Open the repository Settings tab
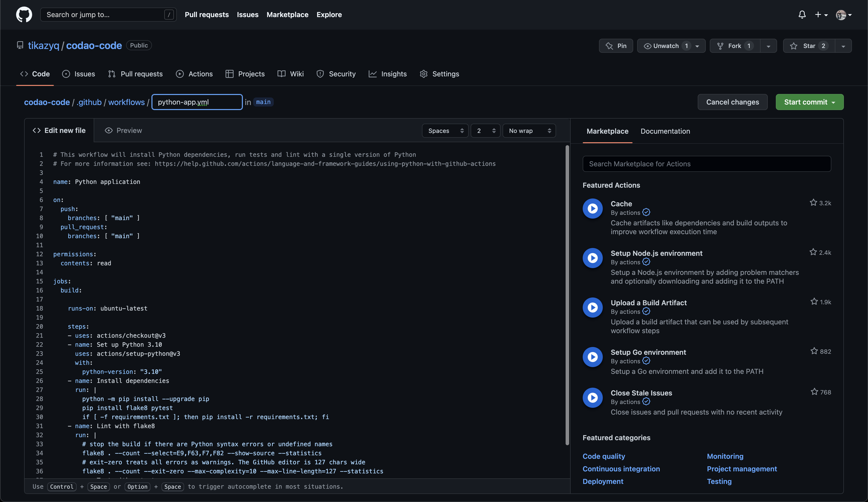The width and height of the screenshot is (868, 502). (439, 74)
